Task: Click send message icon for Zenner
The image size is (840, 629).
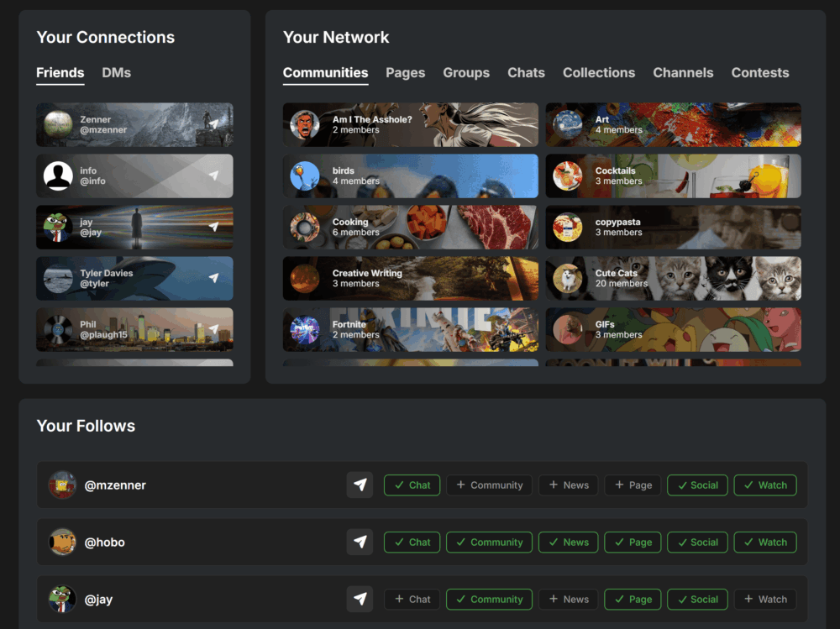Action: pyautogui.click(x=213, y=124)
